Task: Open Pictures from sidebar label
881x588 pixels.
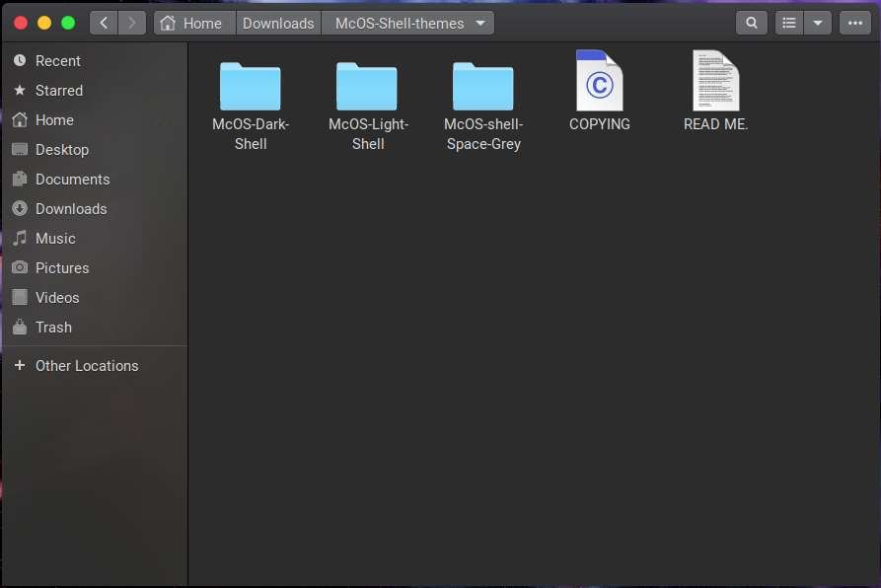Action: pos(62,268)
